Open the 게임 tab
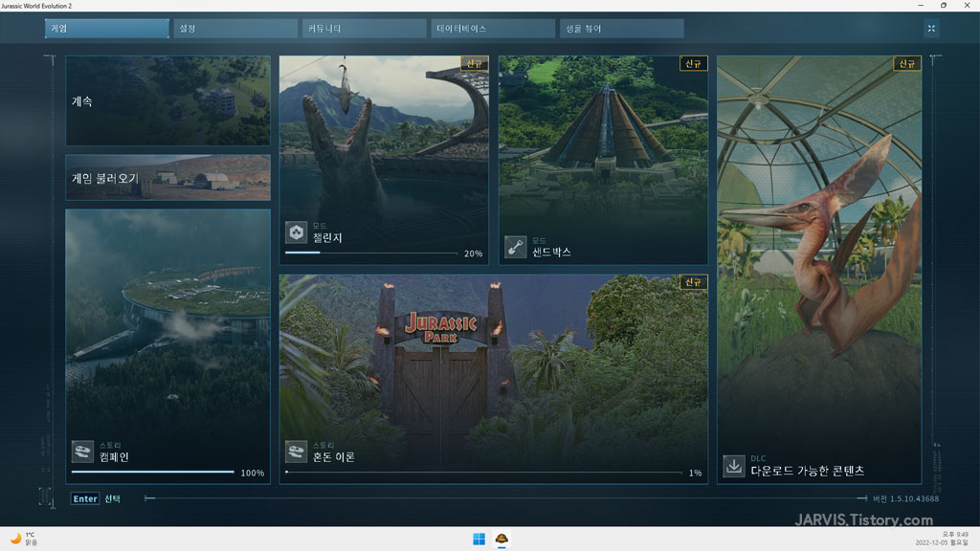Screen dimensions: 980x551 pyautogui.click(x=107, y=28)
